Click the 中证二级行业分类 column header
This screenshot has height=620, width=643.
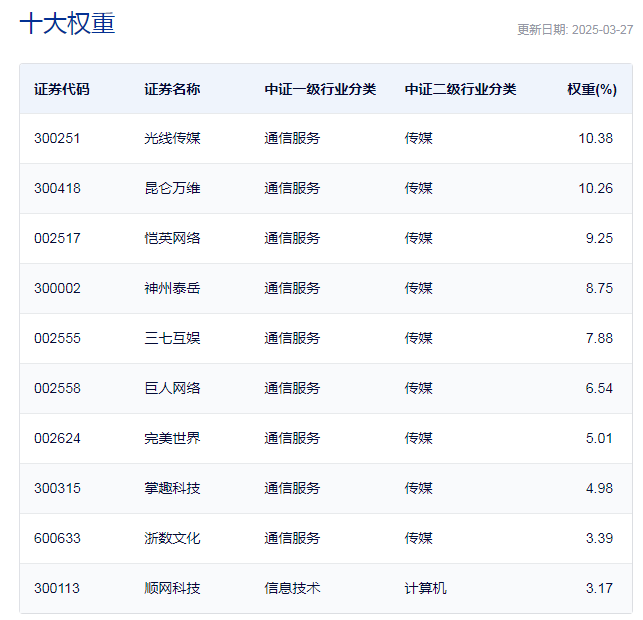click(x=460, y=89)
